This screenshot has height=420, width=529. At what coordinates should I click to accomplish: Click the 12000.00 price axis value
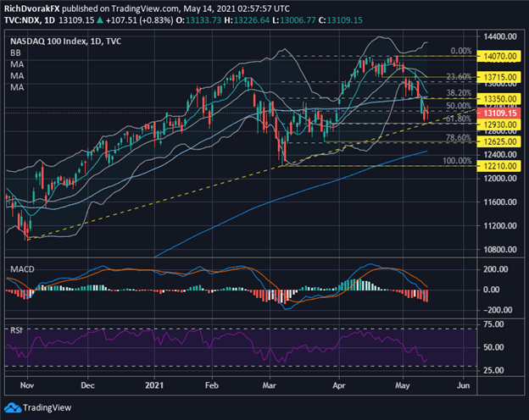[x=500, y=179]
